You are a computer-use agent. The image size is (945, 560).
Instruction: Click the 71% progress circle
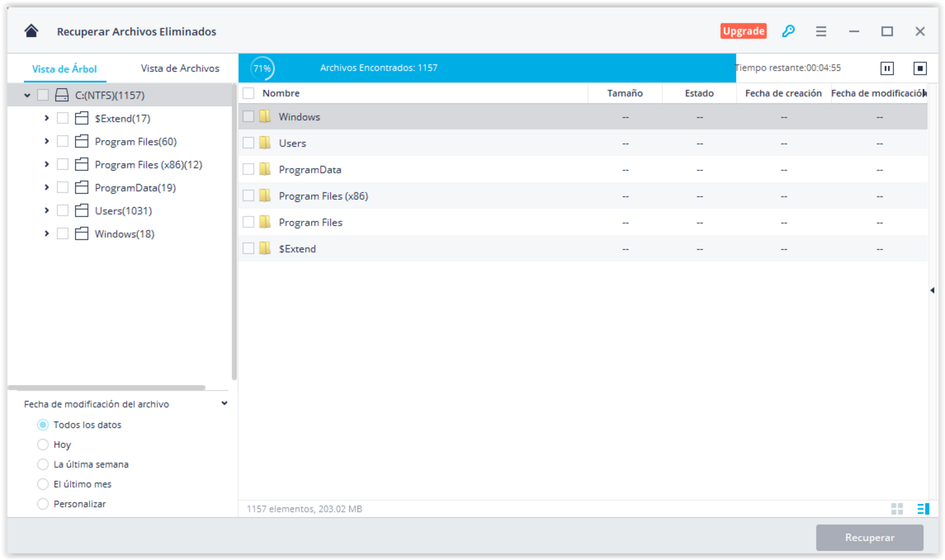[262, 68]
